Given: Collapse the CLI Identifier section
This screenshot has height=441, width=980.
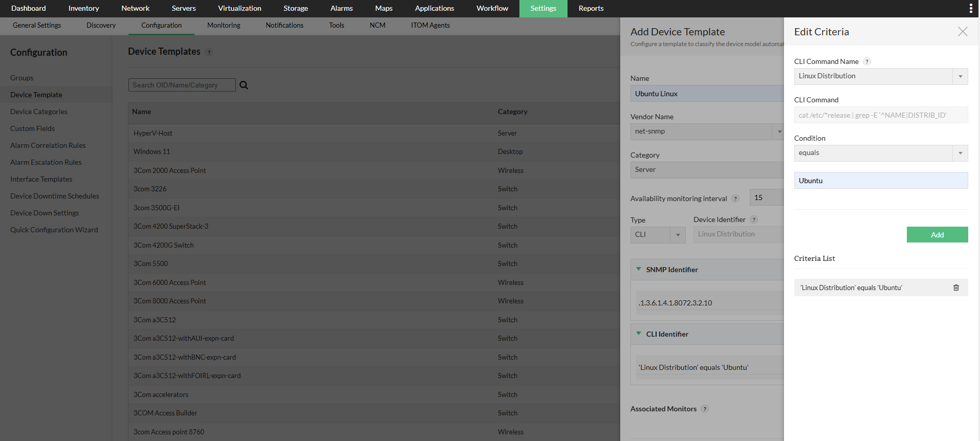Looking at the screenshot, I should click(x=639, y=334).
